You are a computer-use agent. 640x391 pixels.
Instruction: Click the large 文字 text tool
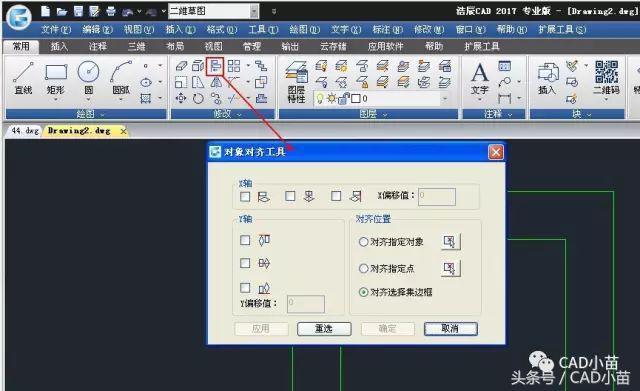(x=480, y=78)
